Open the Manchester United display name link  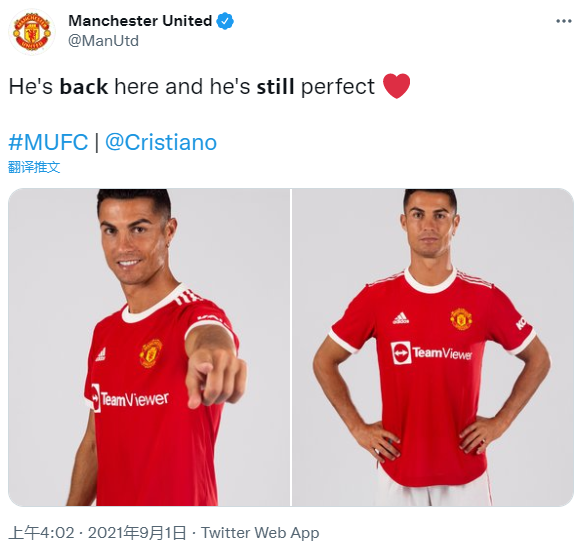point(140,21)
